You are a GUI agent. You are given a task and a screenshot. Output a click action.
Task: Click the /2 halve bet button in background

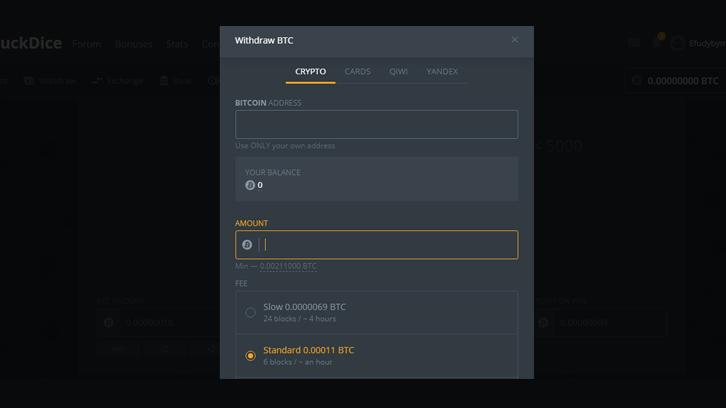(164, 349)
